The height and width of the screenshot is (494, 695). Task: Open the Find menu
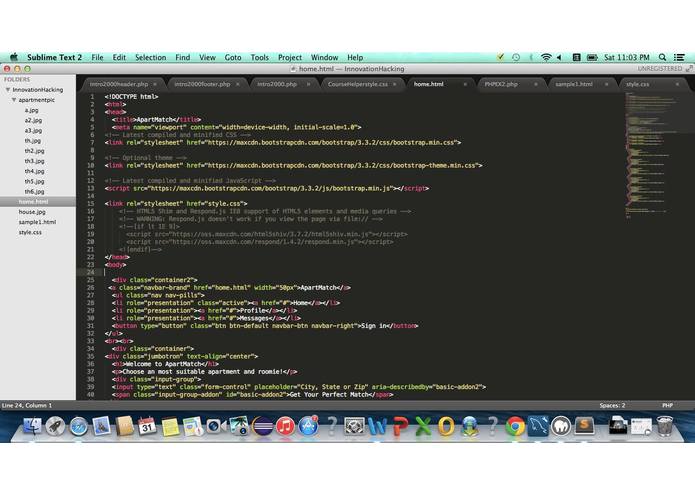coord(182,57)
